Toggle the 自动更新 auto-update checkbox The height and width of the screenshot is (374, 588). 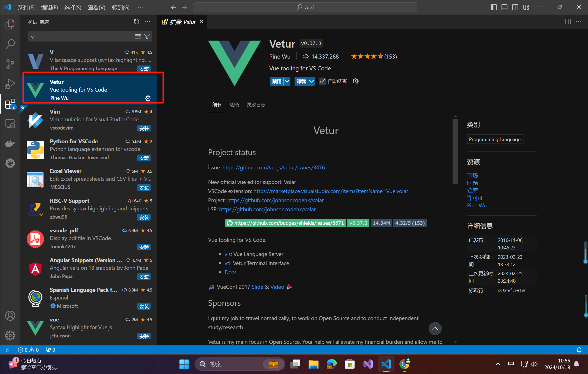pyautogui.click(x=322, y=81)
